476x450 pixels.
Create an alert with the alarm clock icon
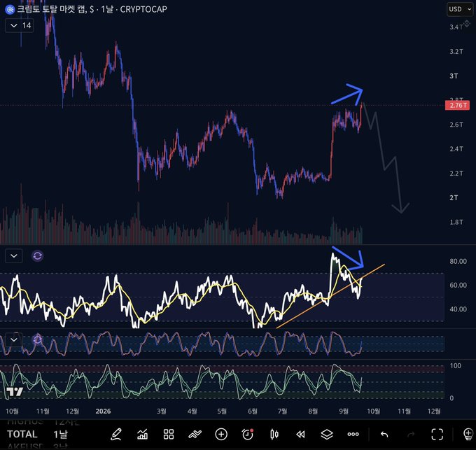[248, 435]
